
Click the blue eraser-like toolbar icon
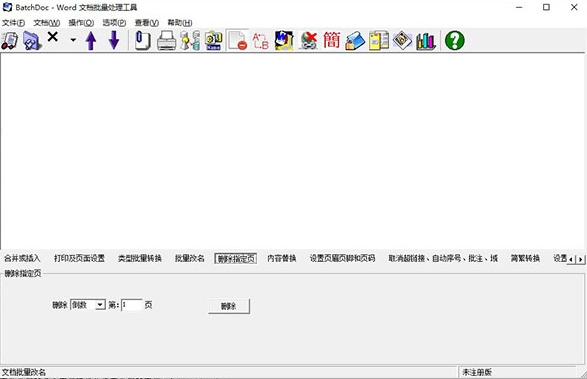355,40
